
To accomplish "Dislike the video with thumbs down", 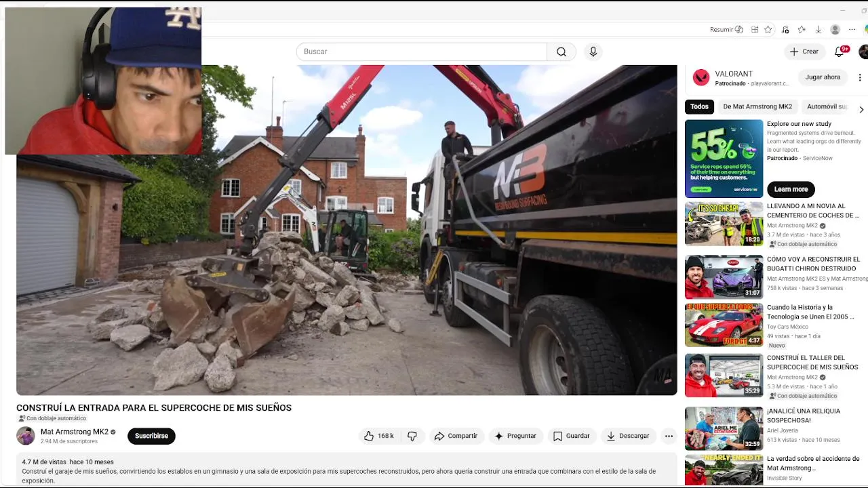I will click(412, 436).
